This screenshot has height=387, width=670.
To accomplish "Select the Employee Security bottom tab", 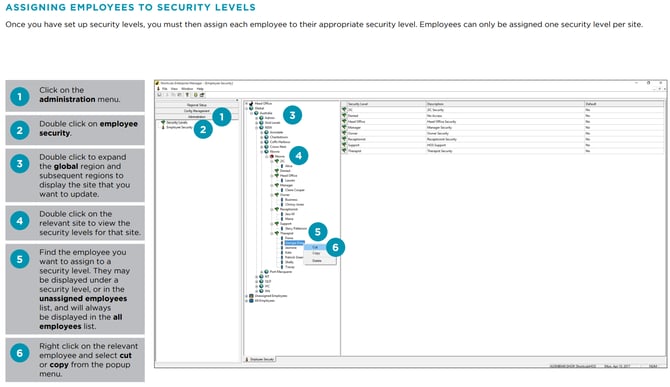I will [259, 359].
